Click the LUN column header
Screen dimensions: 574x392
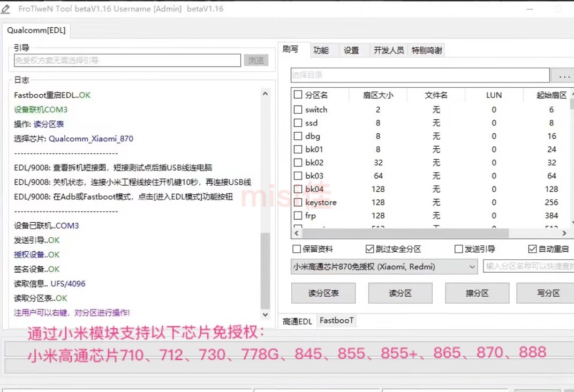click(494, 95)
